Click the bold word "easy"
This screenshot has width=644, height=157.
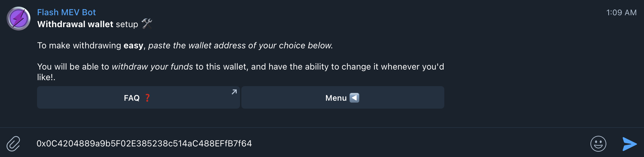pos(133,45)
